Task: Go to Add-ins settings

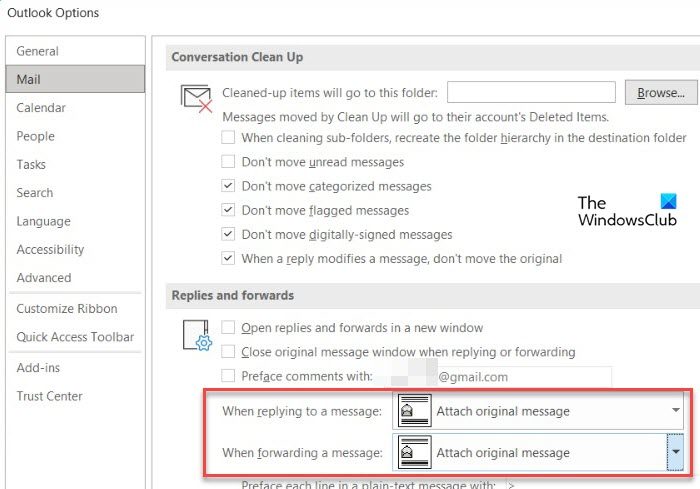Action: click(x=75, y=368)
